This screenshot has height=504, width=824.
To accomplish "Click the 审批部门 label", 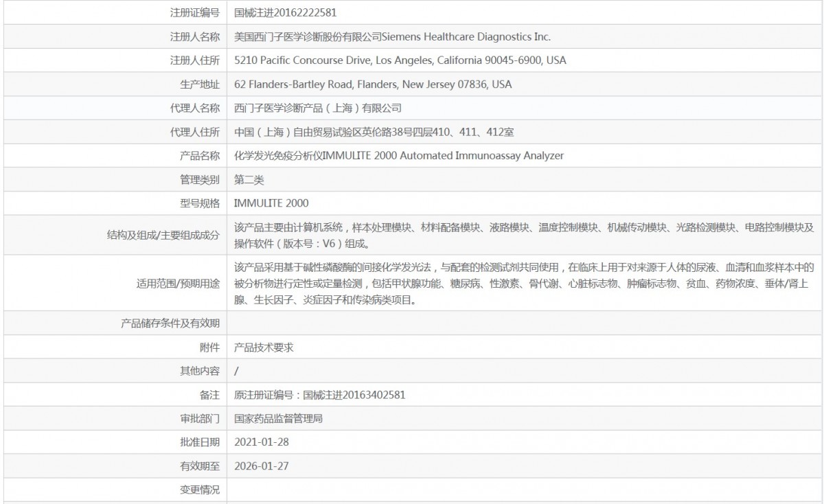I will 200,418.
